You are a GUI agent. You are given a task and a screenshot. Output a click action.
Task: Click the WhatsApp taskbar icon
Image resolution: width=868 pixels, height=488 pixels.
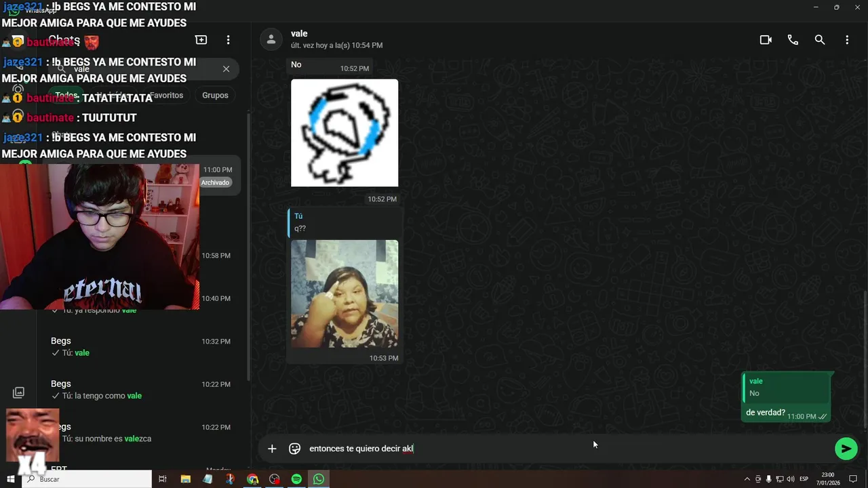coord(319,479)
